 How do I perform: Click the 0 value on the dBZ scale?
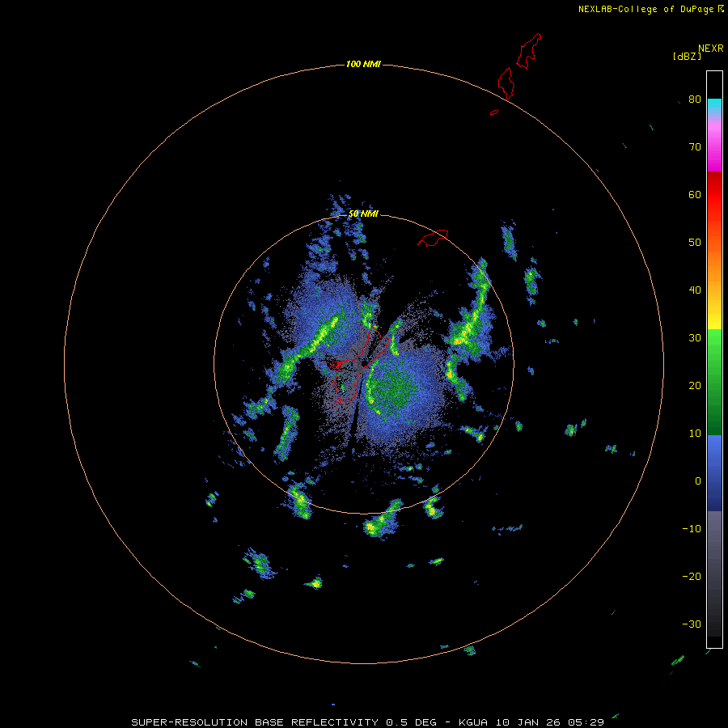click(698, 481)
